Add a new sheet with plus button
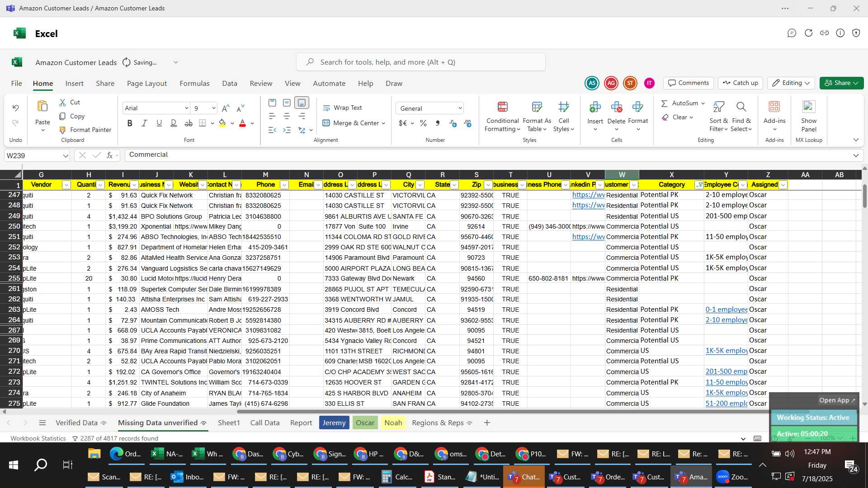Image resolution: width=868 pixels, height=488 pixels. pos(487,423)
